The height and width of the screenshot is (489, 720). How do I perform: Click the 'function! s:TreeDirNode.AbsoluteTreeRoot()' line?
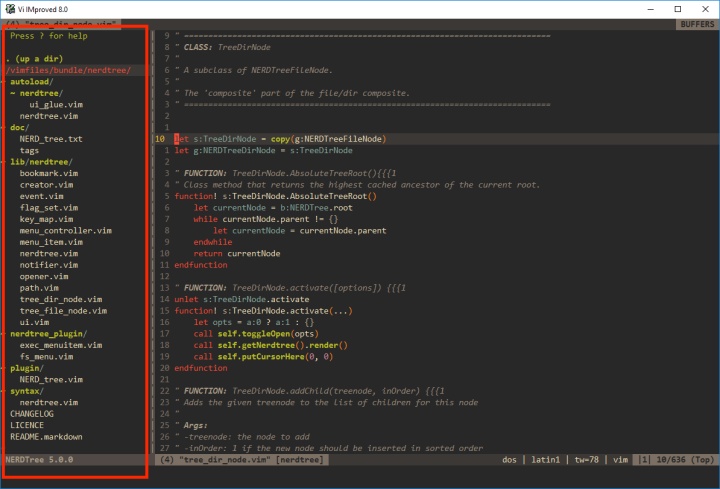click(x=275, y=197)
